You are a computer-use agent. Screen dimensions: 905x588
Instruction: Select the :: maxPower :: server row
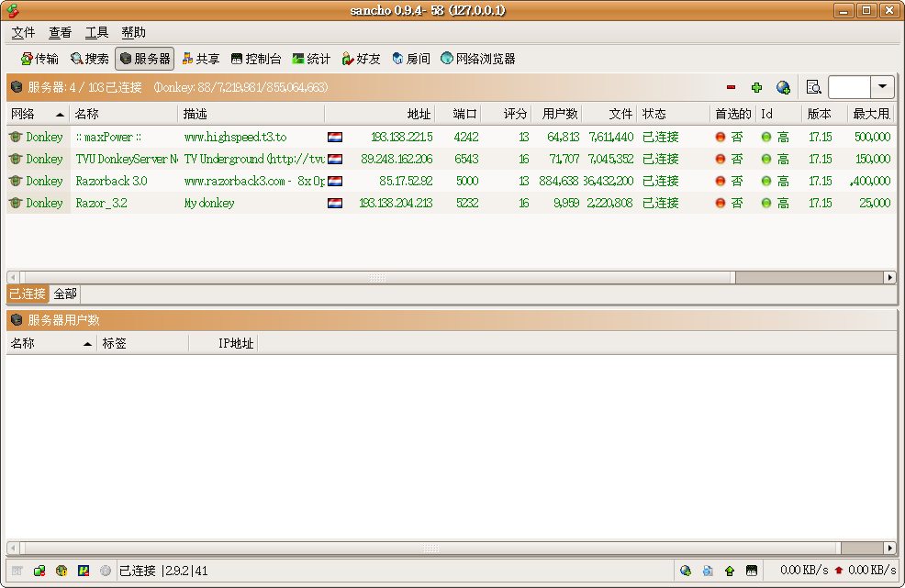click(x=452, y=137)
